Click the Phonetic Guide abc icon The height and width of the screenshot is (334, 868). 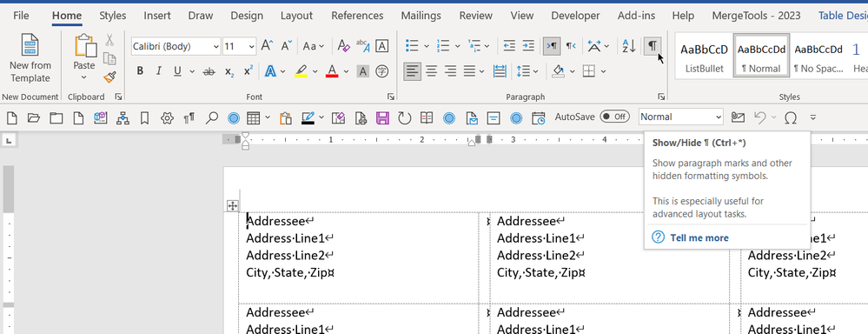coord(362,46)
